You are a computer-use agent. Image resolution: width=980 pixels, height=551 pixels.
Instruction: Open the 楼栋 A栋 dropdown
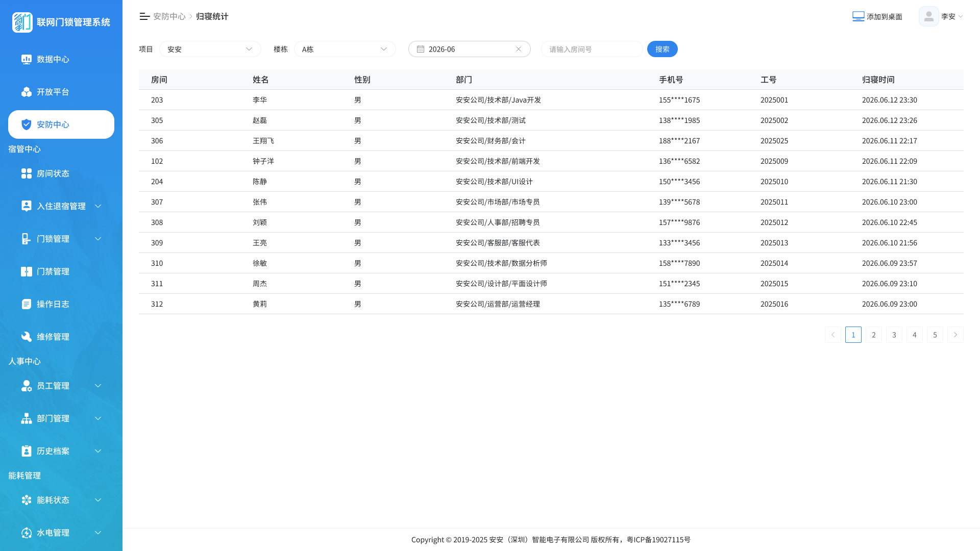(345, 49)
